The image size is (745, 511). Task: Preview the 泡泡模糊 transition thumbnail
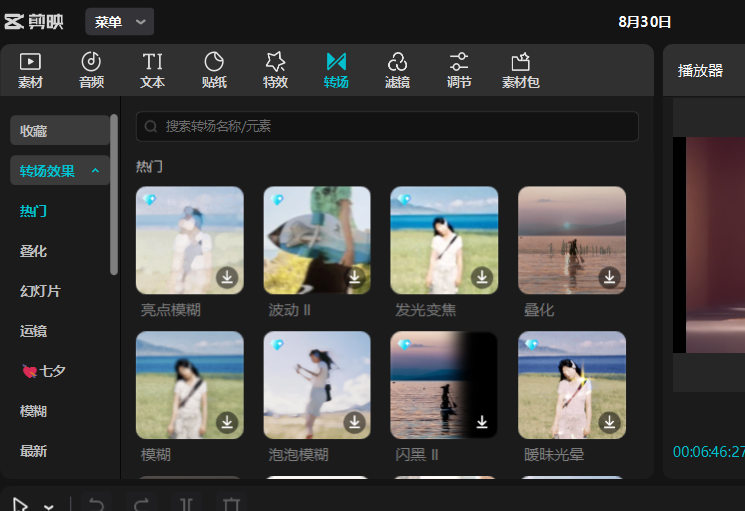click(317, 385)
